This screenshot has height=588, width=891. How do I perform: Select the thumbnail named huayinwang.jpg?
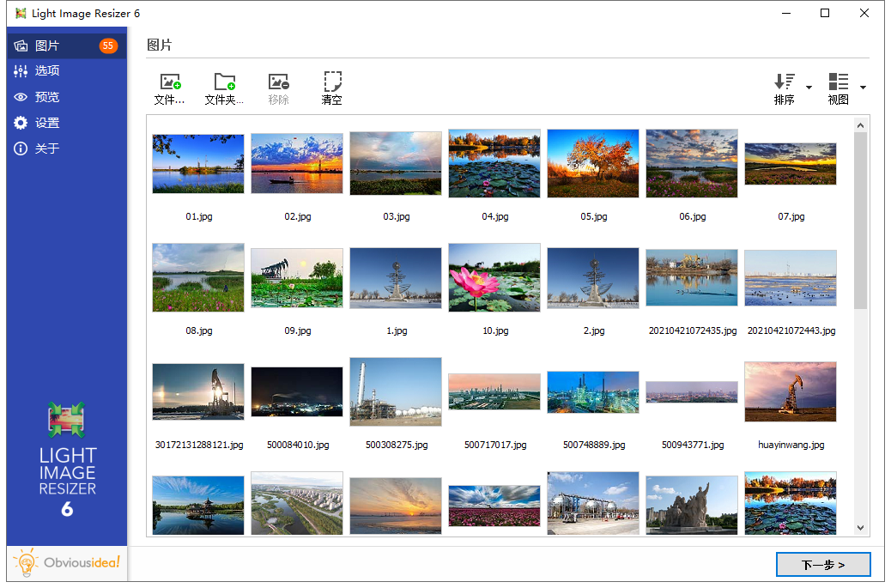click(790, 391)
